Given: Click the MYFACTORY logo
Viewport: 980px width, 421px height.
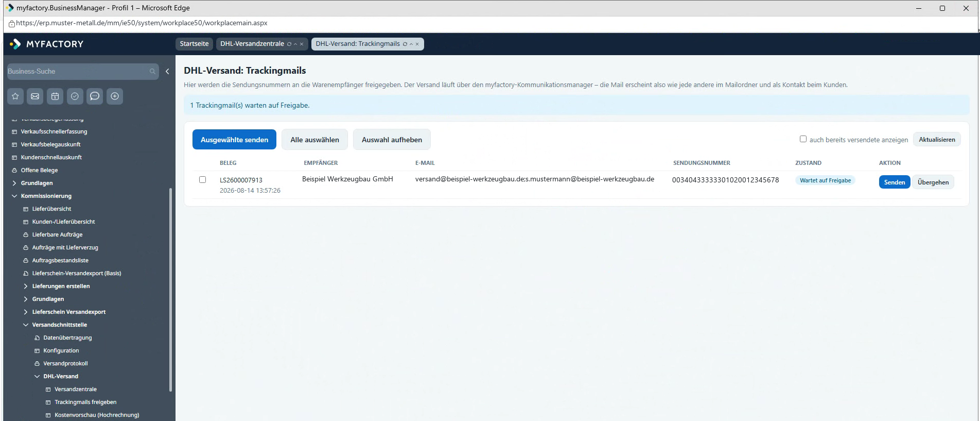Looking at the screenshot, I should pos(47,44).
